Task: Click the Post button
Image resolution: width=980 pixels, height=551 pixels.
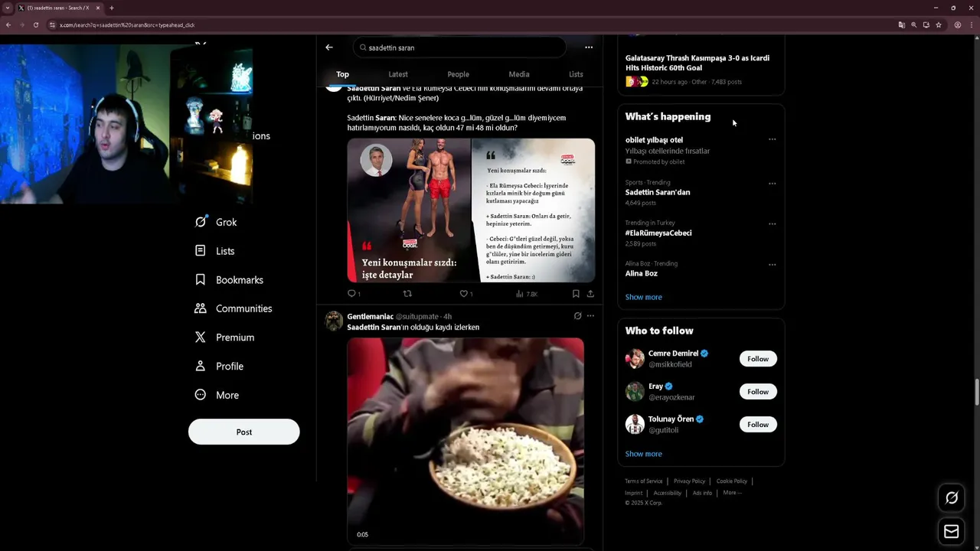Action: point(243,432)
